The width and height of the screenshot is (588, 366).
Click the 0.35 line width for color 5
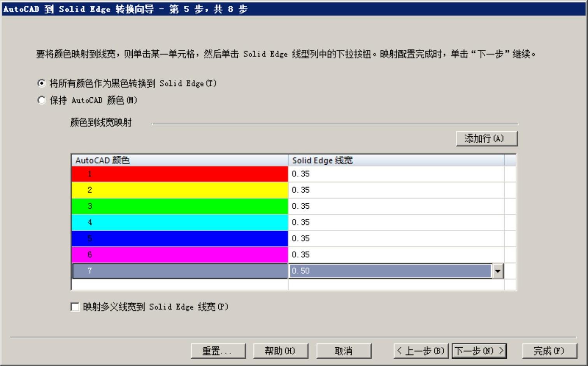click(396, 239)
